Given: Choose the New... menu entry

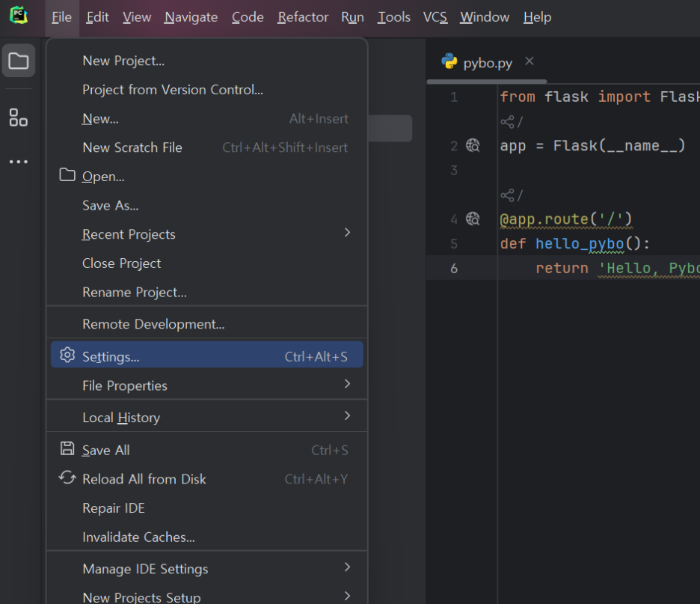Looking at the screenshot, I should tap(206, 119).
